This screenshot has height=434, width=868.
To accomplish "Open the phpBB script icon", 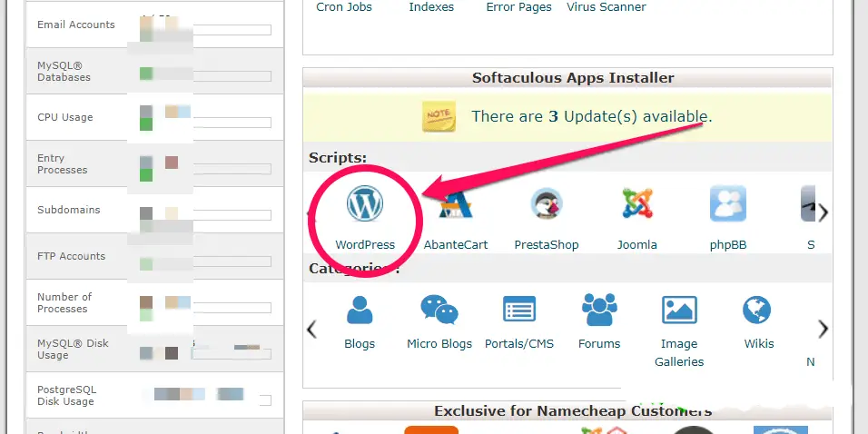I will click(x=728, y=203).
